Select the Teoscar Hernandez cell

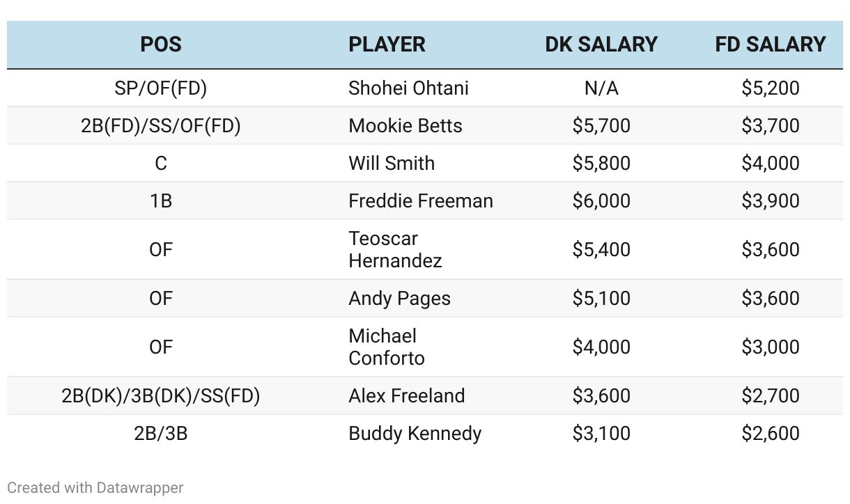pyautogui.click(x=395, y=250)
